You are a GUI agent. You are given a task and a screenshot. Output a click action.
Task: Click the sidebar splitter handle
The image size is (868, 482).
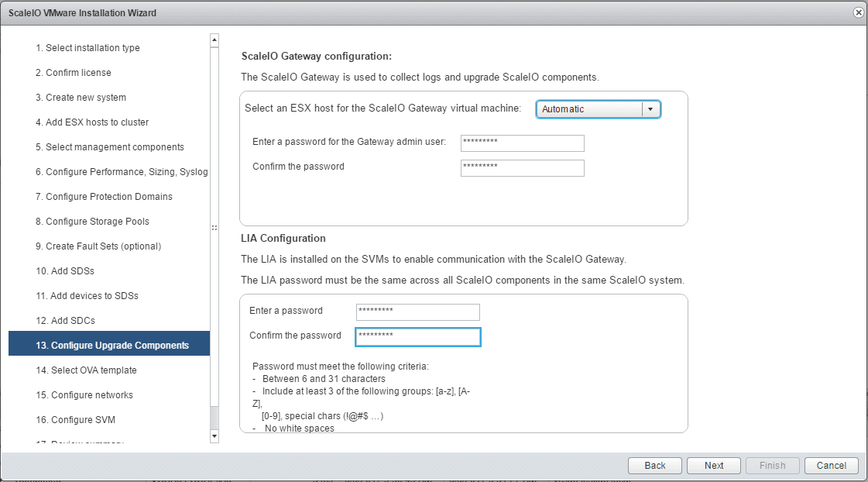click(214, 228)
